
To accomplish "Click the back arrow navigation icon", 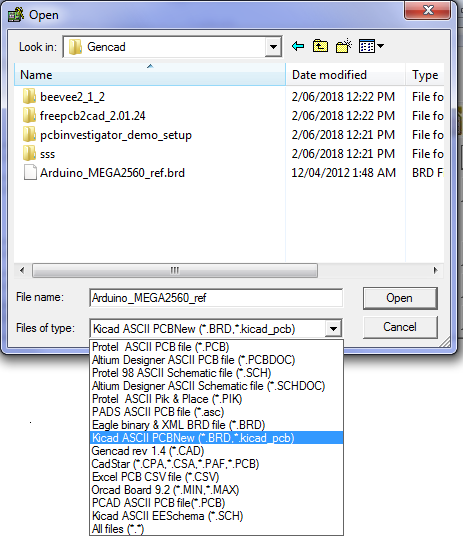I will pyautogui.click(x=298, y=46).
